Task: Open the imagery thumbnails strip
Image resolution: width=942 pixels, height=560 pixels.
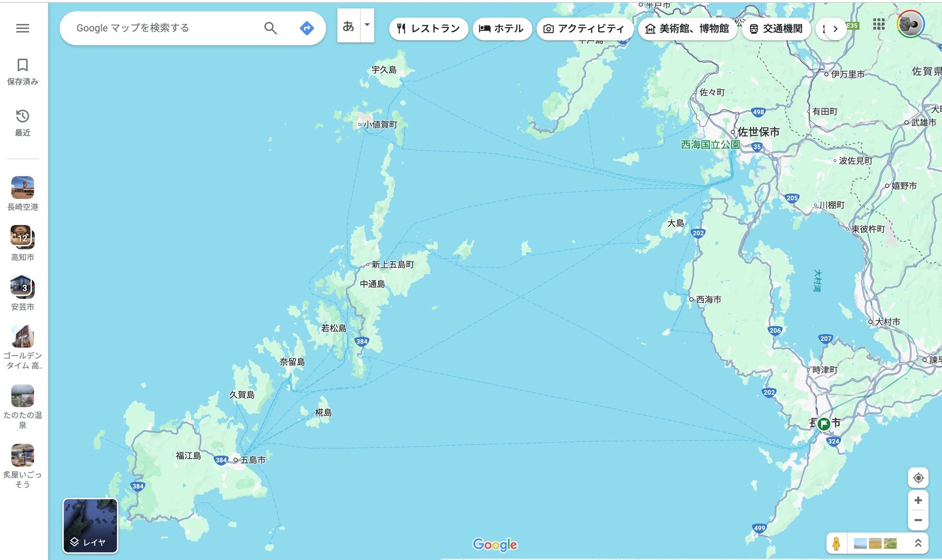Action: (875, 544)
